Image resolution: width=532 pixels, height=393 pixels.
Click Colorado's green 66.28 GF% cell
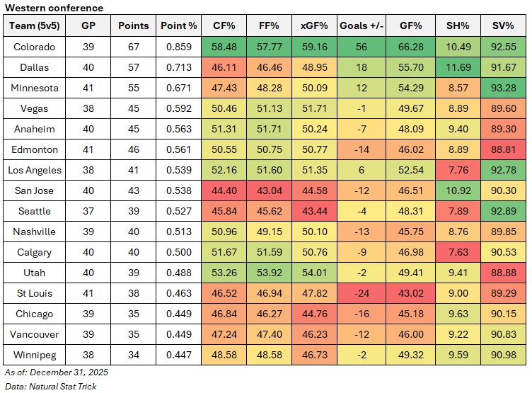pyautogui.click(x=410, y=47)
